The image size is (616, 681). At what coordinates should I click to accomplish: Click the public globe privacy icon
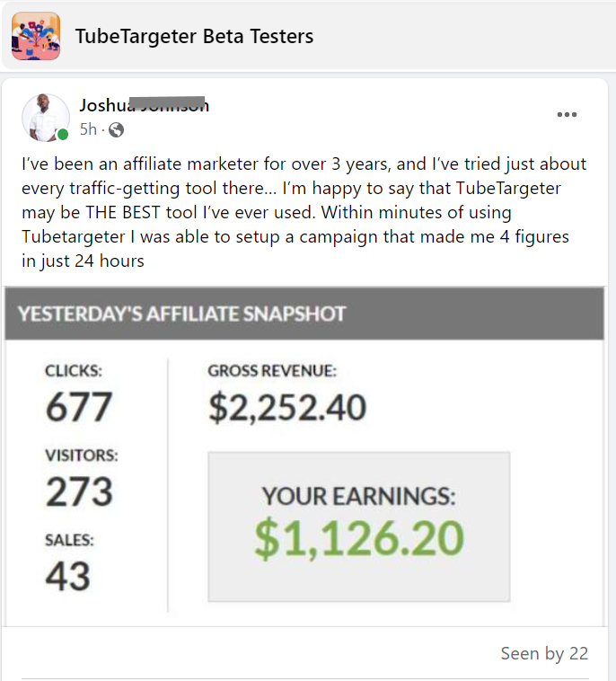116,130
